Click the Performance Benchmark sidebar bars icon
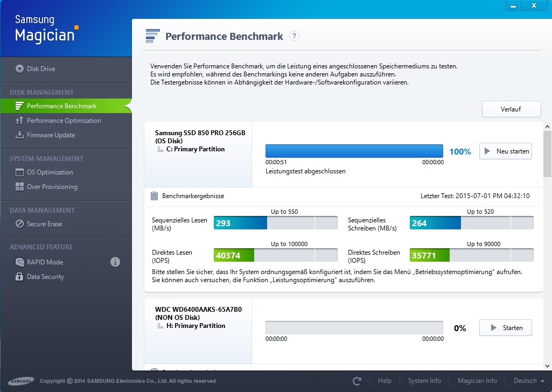Screen dimensions: 552x392 coord(19,106)
